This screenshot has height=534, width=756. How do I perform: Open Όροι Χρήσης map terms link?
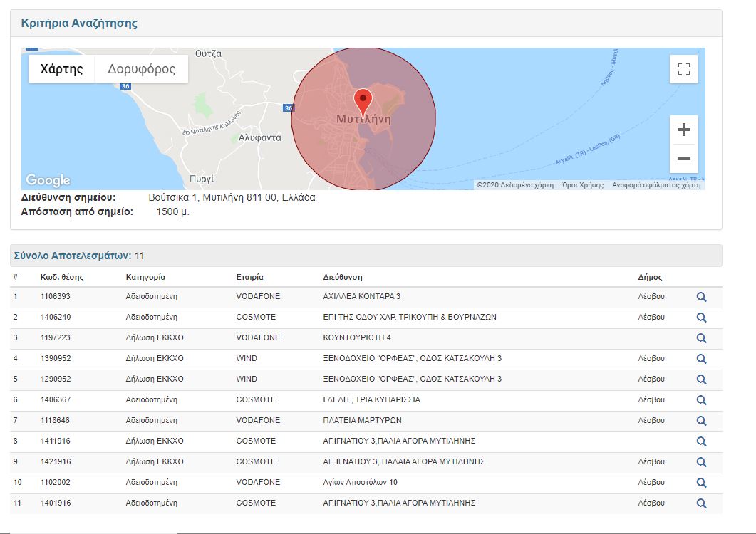coord(582,185)
